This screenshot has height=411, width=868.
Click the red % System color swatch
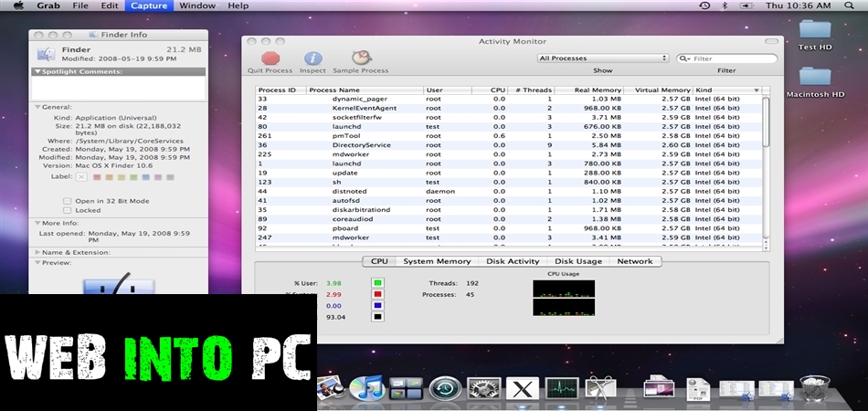378,294
